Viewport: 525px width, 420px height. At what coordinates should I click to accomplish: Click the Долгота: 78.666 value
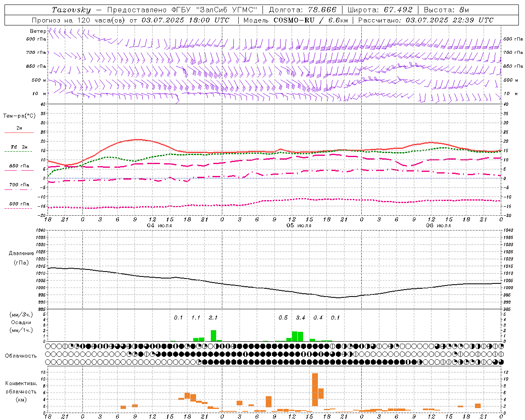[302, 10]
